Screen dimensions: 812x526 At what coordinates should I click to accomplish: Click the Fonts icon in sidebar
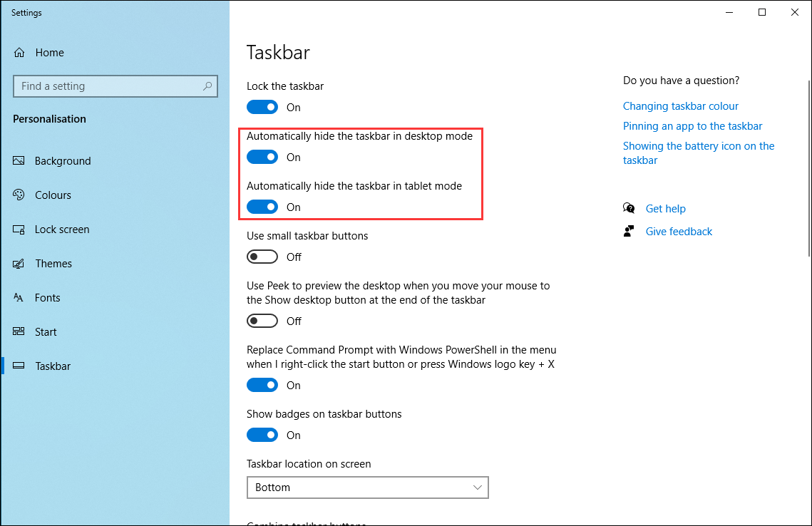pos(19,298)
